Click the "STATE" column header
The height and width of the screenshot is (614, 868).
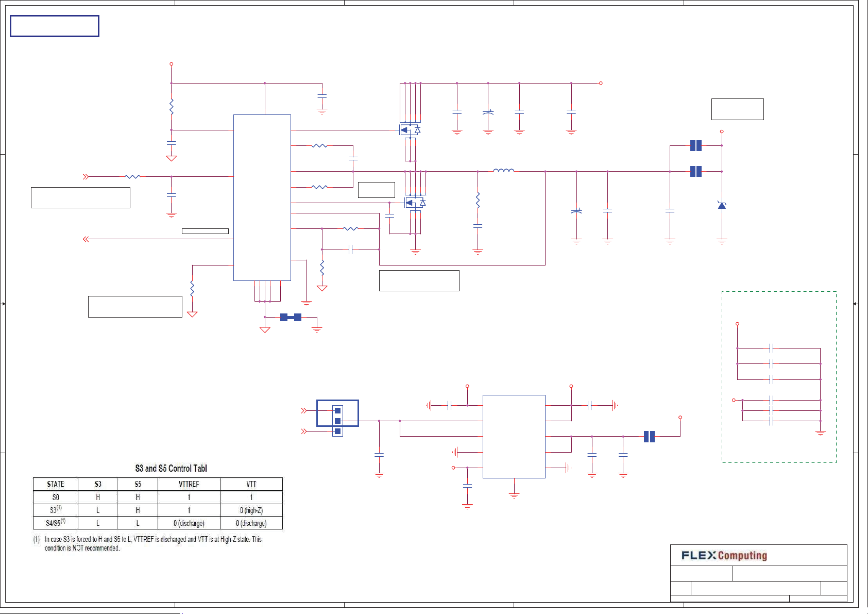coord(56,484)
